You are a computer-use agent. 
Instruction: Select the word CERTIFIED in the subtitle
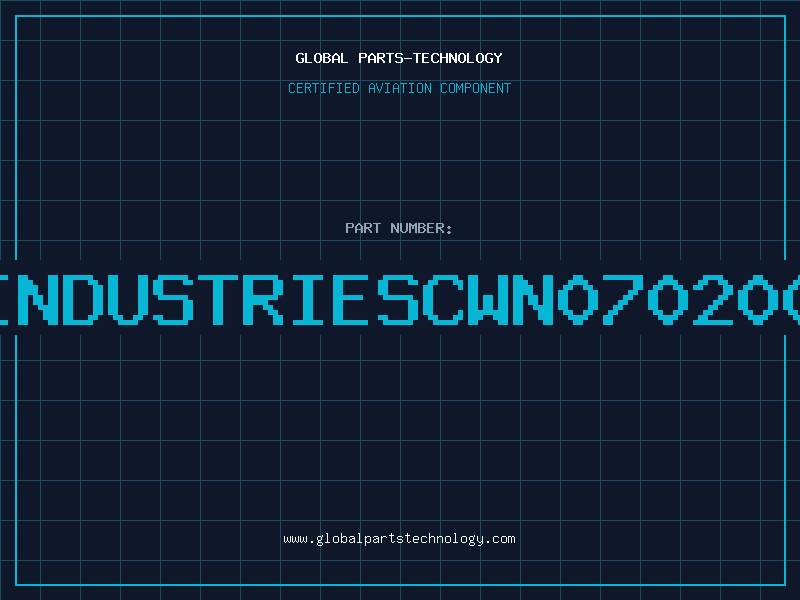click(x=324, y=88)
